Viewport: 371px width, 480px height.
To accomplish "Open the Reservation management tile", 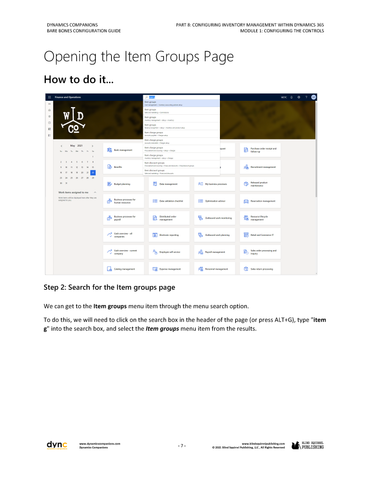I will (260, 201).
